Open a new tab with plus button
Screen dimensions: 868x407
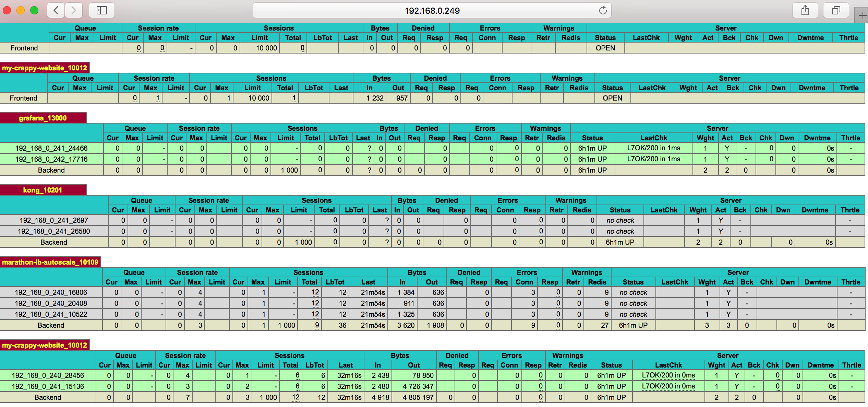(x=862, y=15)
